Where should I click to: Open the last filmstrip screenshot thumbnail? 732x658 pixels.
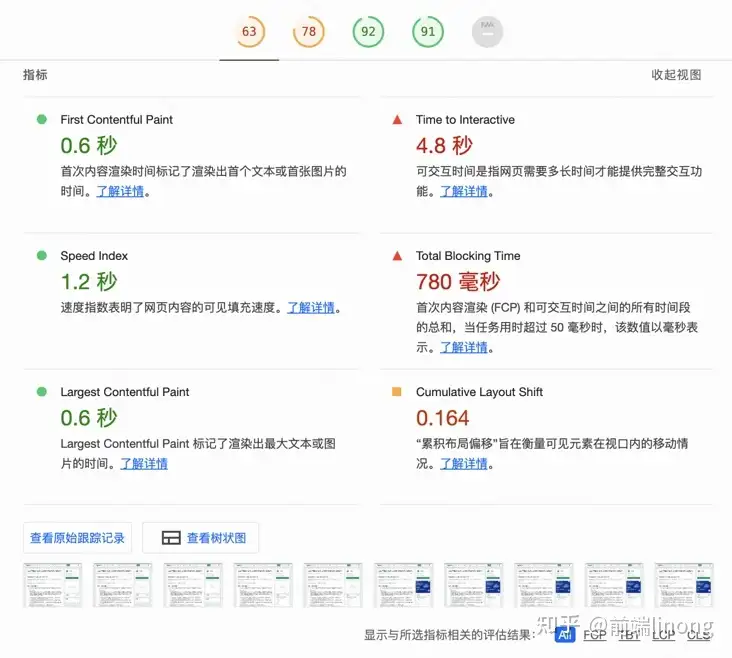[x=684, y=586]
